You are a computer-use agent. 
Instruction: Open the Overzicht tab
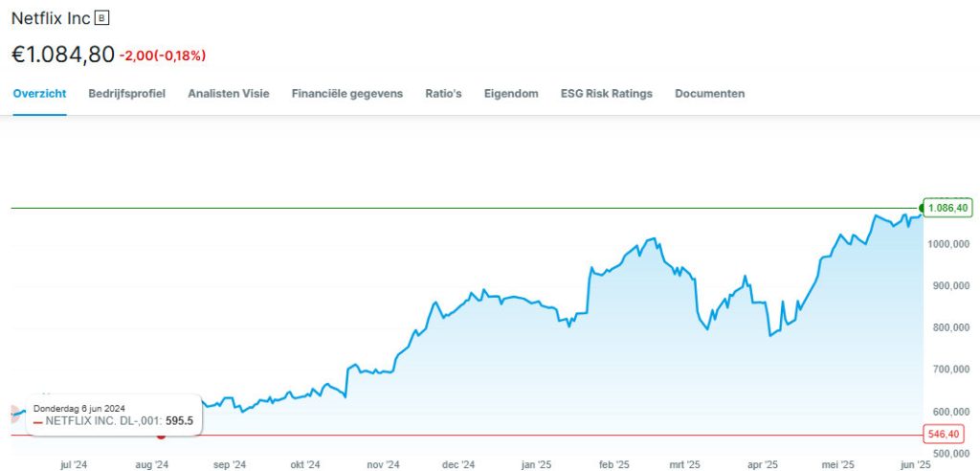point(39,94)
